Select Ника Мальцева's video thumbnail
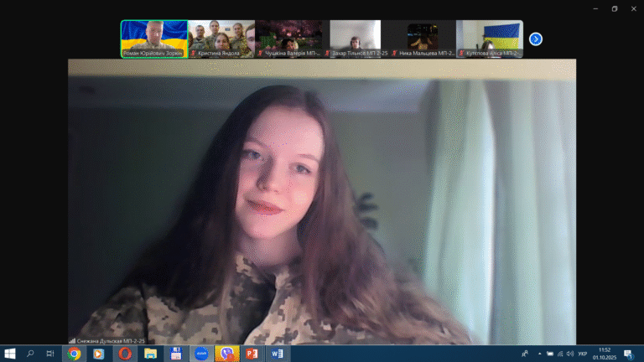Image resolution: width=644 pixels, height=362 pixels. tap(423, 39)
